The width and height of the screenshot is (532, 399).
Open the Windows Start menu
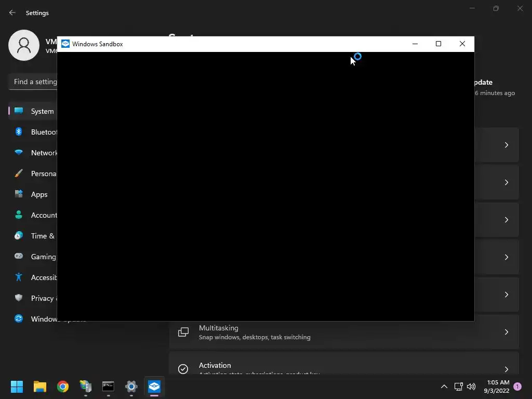tap(17, 387)
